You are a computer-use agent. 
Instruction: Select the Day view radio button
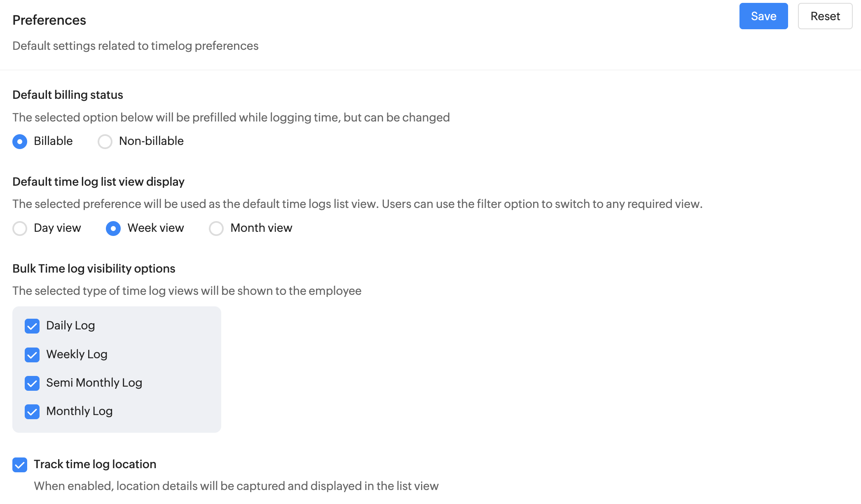[x=20, y=229]
